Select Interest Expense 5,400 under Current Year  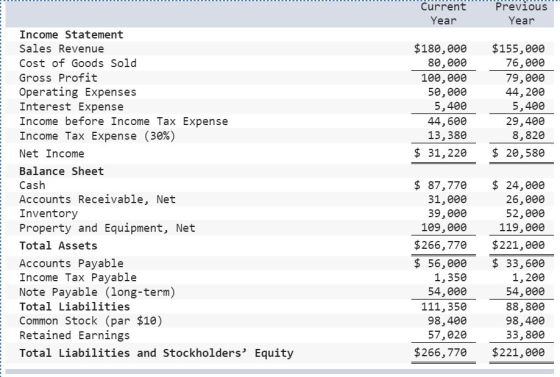tap(450, 106)
